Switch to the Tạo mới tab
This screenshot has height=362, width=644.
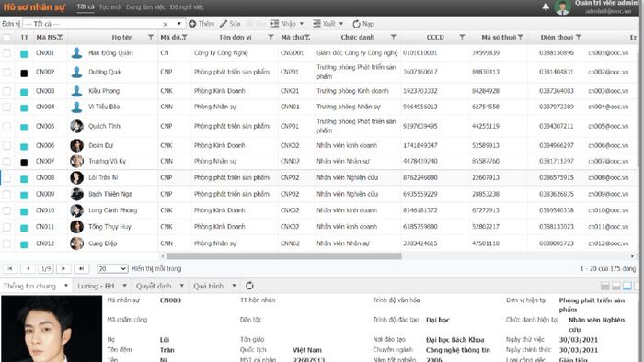110,7
